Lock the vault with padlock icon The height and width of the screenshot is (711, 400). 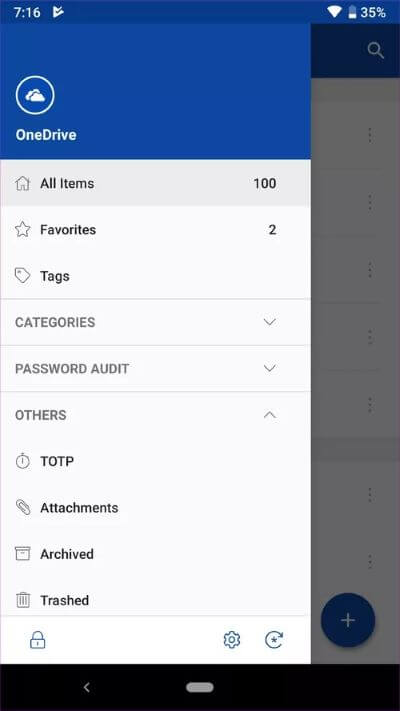pyautogui.click(x=37, y=640)
